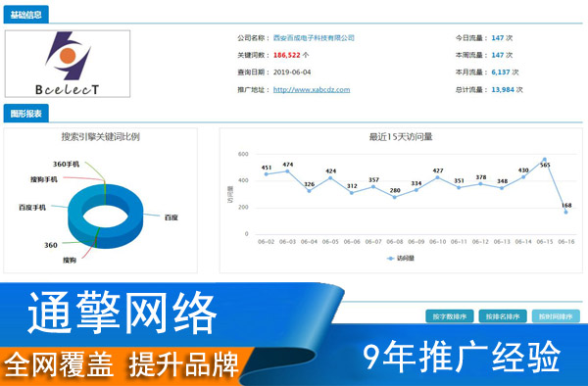Image resolution: width=588 pixels, height=386 pixels.
Task: Click the BcelecT company logo image
Action: [68, 64]
